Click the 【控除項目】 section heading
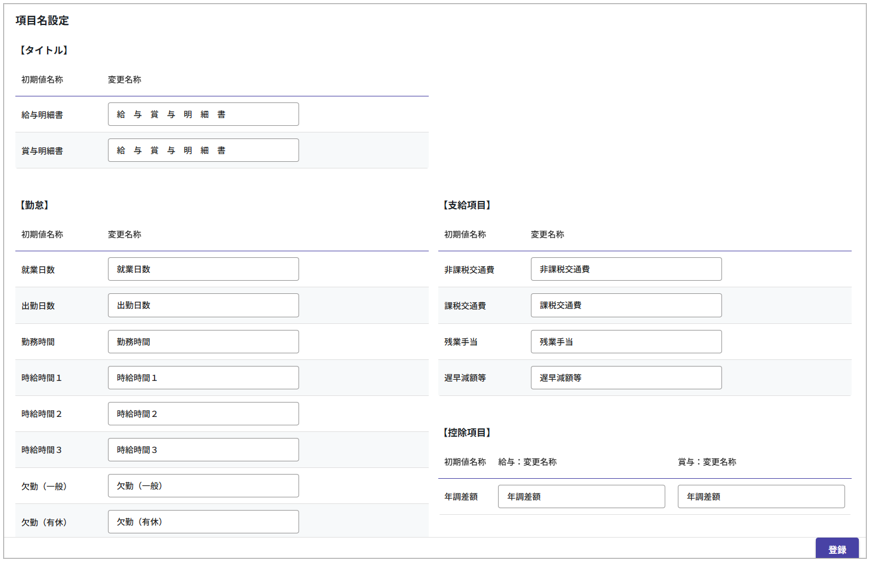Viewport: 872px width, 563px height. pos(466,433)
